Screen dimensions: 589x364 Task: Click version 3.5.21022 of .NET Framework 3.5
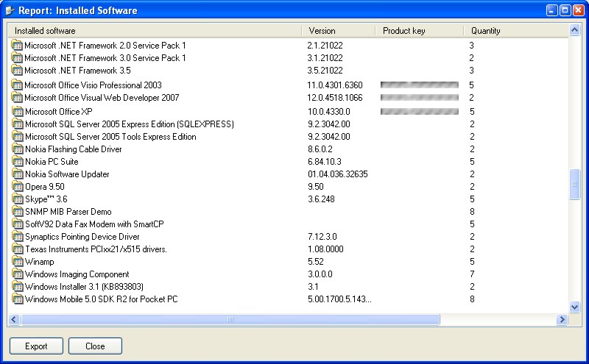pyautogui.click(x=325, y=70)
